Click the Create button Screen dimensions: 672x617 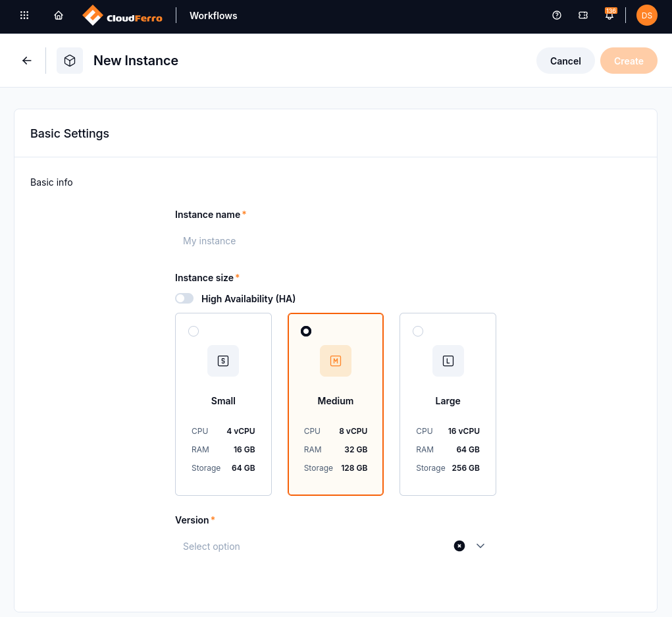(x=629, y=61)
